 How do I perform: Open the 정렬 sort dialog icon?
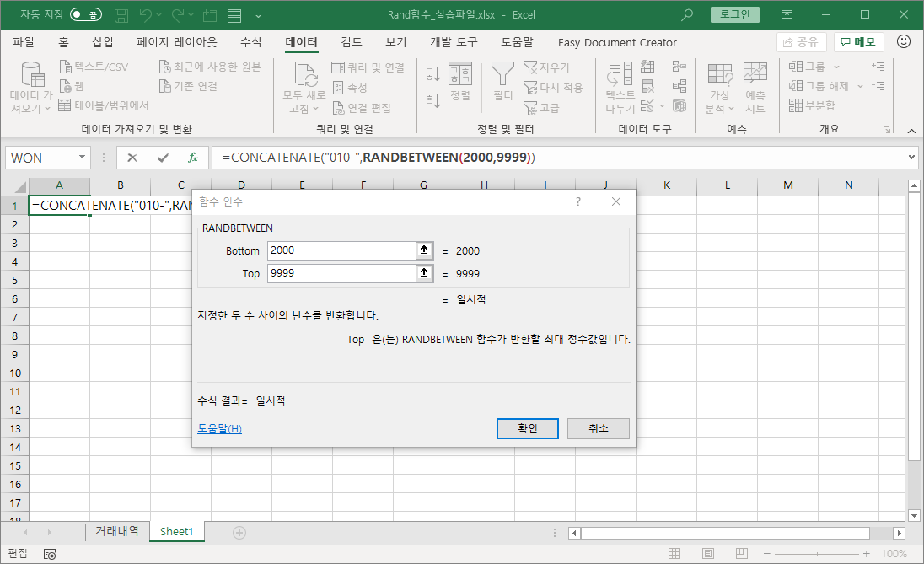(460, 74)
